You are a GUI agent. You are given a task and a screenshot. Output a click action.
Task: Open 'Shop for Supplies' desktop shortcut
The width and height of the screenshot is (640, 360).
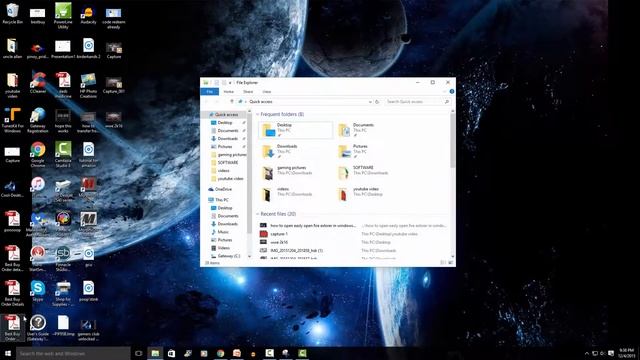63,293
